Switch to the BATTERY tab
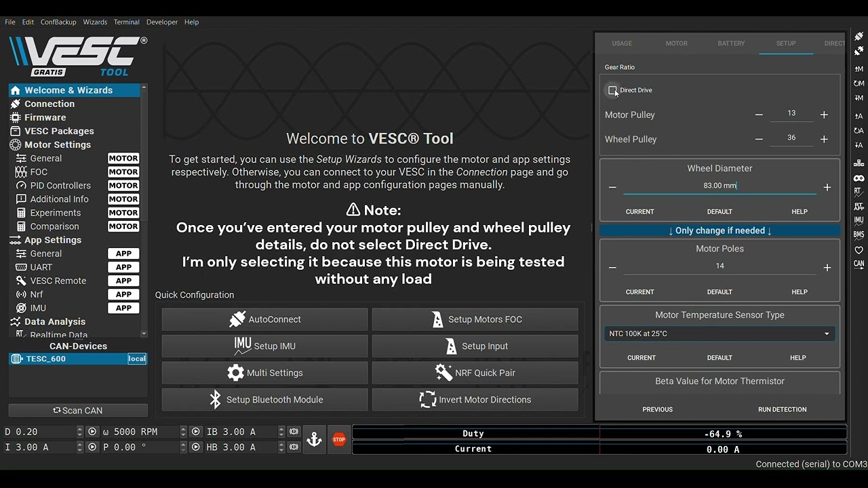This screenshot has height=488, width=868. point(731,43)
